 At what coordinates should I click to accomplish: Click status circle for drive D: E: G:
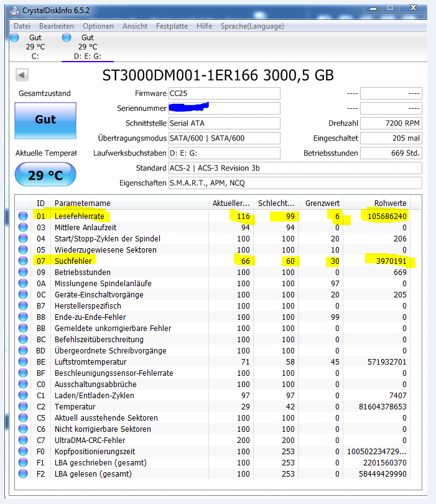pyautogui.click(x=67, y=37)
